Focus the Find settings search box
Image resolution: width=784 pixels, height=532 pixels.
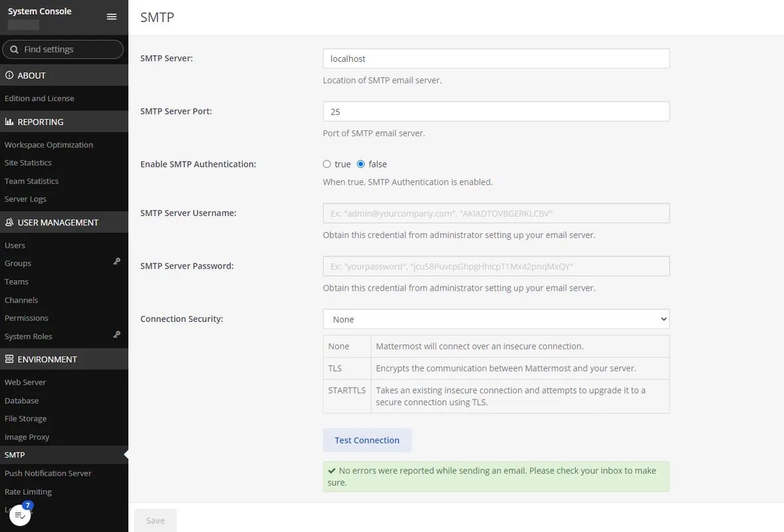point(63,49)
